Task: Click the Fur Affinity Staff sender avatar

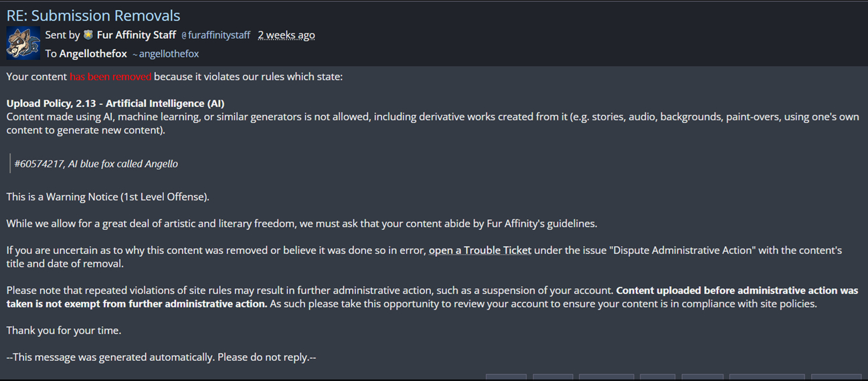Action: [23, 43]
